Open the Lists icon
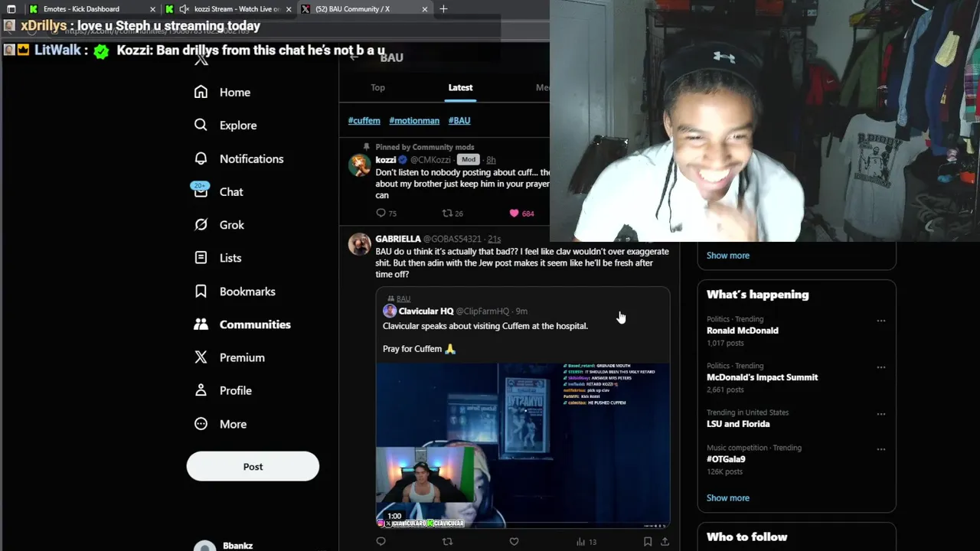The image size is (980, 551). [201, 258]
